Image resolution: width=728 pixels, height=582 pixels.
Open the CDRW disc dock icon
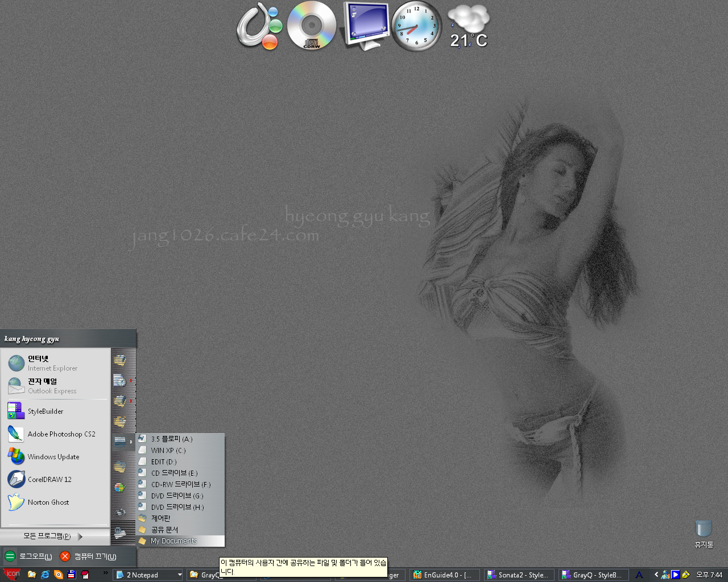(x=312, y=26)
